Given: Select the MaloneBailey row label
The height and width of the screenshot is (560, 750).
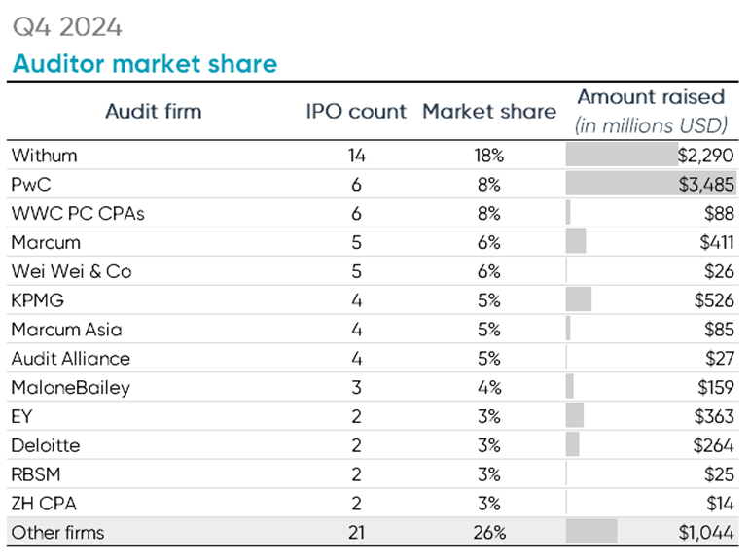Looking at the screenshot, I should 70,388.
